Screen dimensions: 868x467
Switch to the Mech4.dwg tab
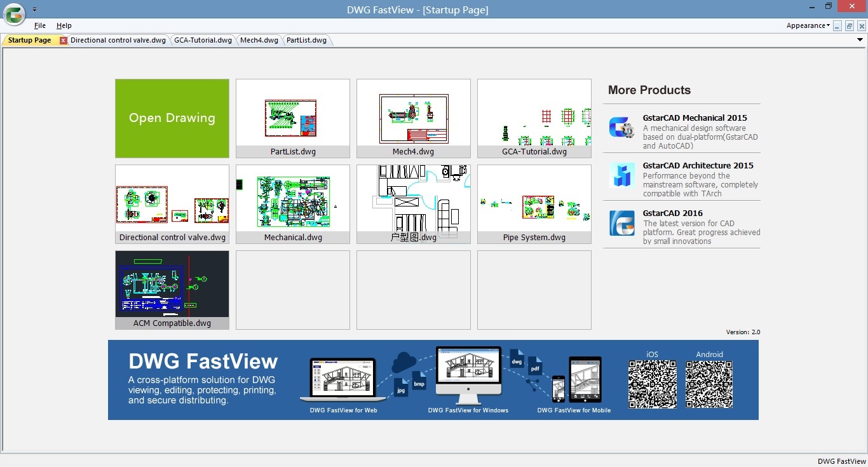coord(259,40)
